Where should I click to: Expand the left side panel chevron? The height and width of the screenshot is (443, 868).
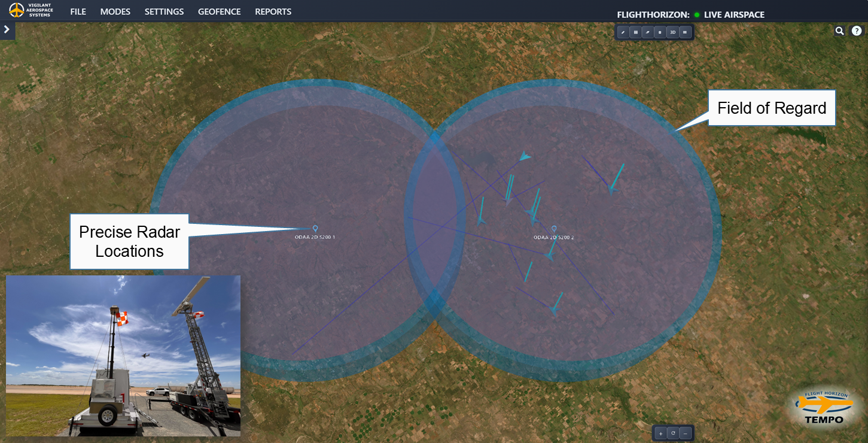7,29
